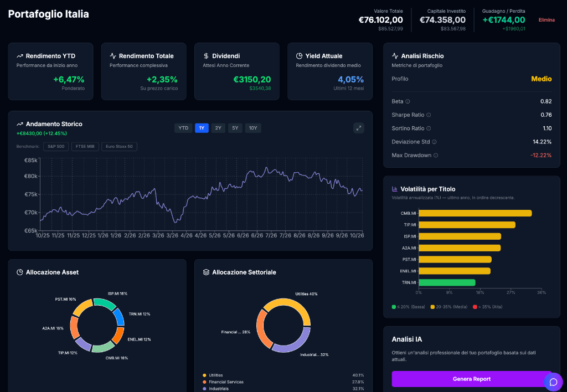Switch chart to 5Y range
Image resolution: width=567 pixels, height=392 pixels.
(x=235, y=128)
